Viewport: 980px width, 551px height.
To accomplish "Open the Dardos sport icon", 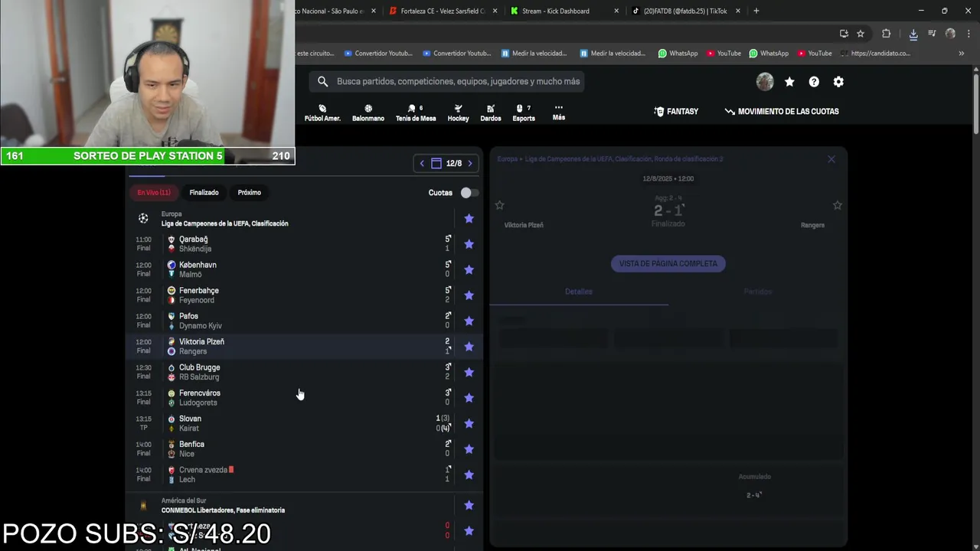I will [x=491, y=112].
